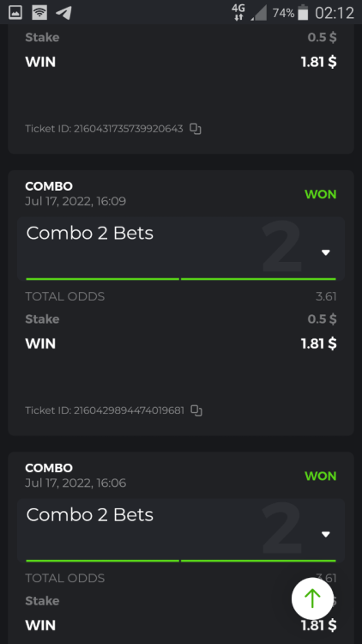Tap the WON status on 16:09 combo
The width and height of the screenshot is (362, 644).
click(x=321, y=194)
